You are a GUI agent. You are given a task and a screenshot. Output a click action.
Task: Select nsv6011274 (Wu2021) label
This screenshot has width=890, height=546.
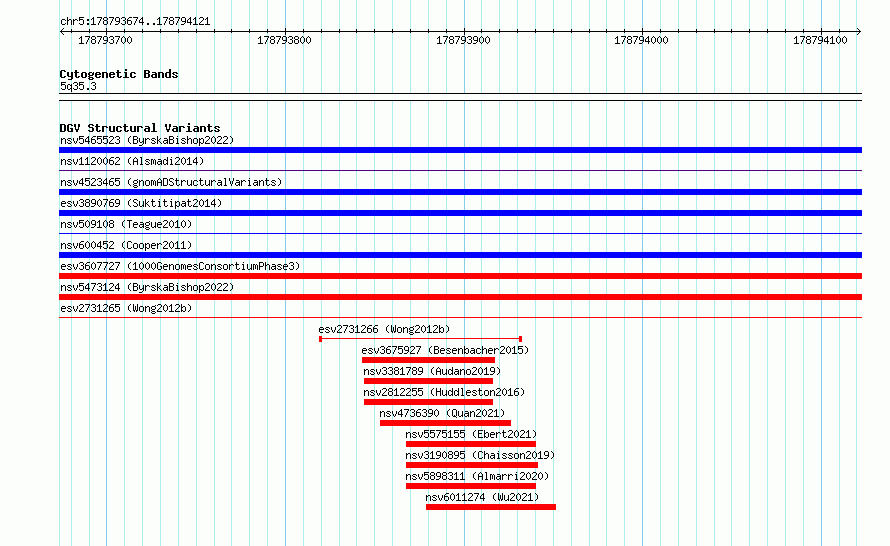(x=482, y=497)
